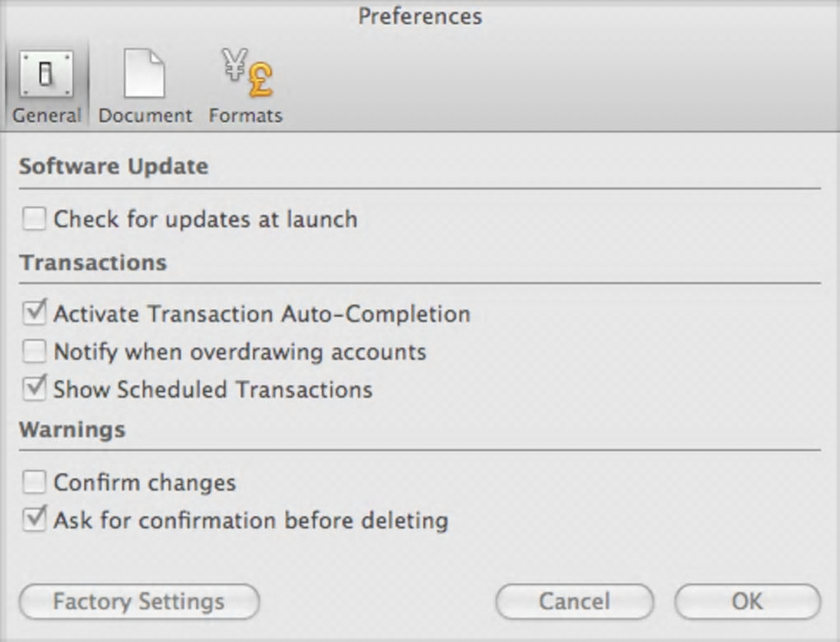
Task: Click the Warnings section heading
Action: (x=72, y=430)
